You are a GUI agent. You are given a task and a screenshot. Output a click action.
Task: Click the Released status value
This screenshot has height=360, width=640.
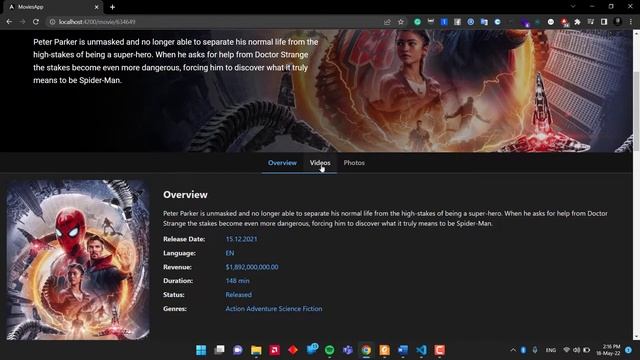(239, 295)
